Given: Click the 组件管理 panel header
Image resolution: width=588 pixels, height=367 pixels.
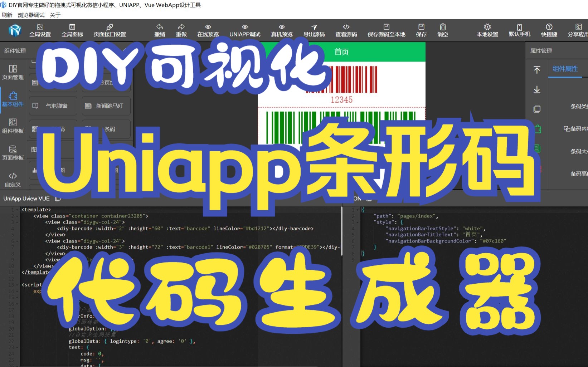Looking at the screenshot, I should 15,51.
